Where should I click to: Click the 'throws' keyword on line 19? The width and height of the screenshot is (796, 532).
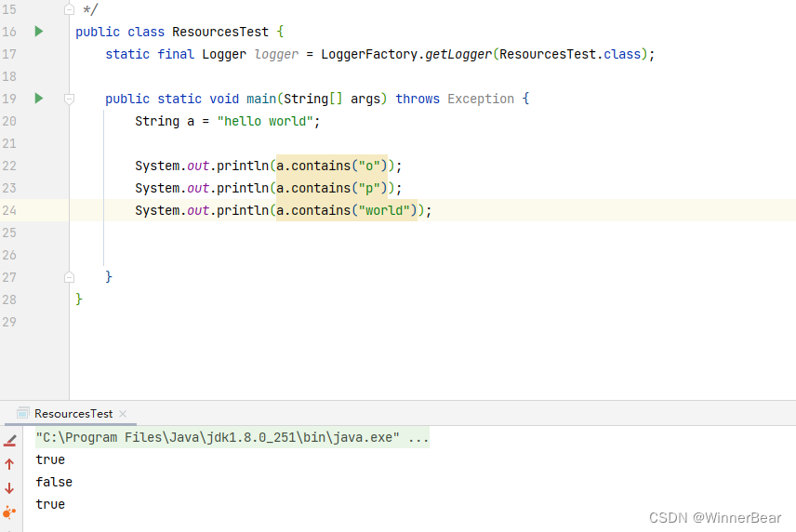pos(418,99)
